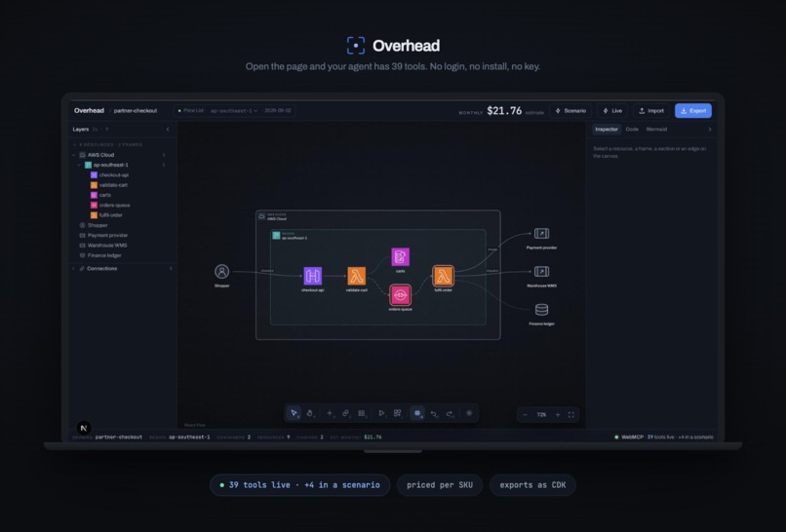Click the 'exports as CDK' pill
The image size is (786, 532).
[x=532, y=485]
